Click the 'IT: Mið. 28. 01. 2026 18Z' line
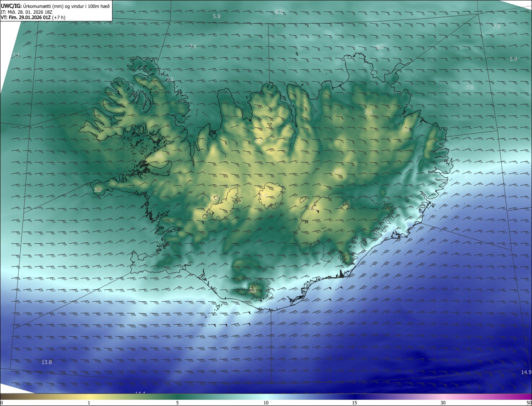The image size is (532, 406). pos(26,12)
